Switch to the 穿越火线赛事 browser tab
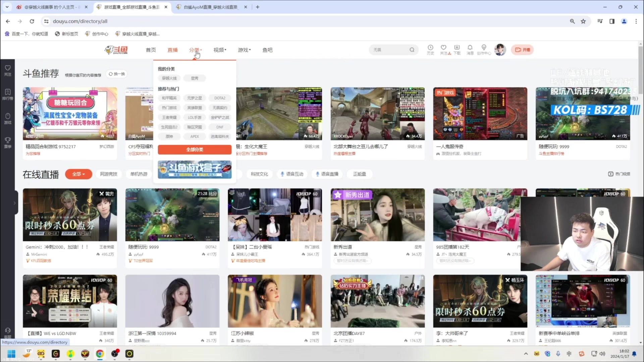 (x=52, y=7)
